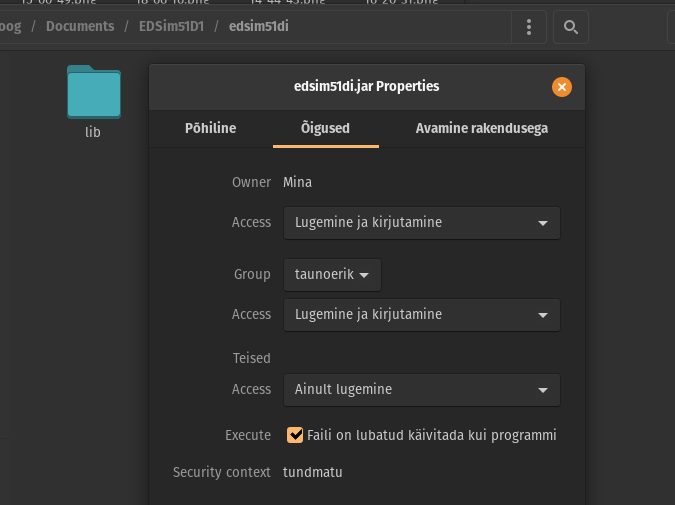The width and height of the screenshot is (675, 505).
Task: Open the Group Access permission dropdown
Action: 421,314
